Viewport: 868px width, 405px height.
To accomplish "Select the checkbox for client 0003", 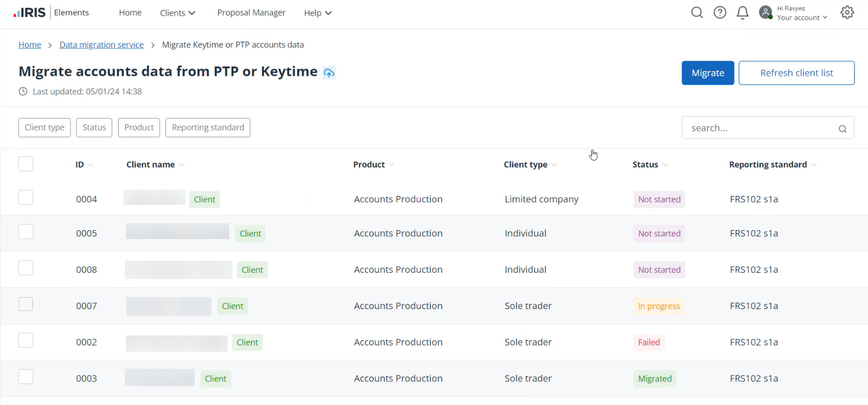I will pos(26,377).
